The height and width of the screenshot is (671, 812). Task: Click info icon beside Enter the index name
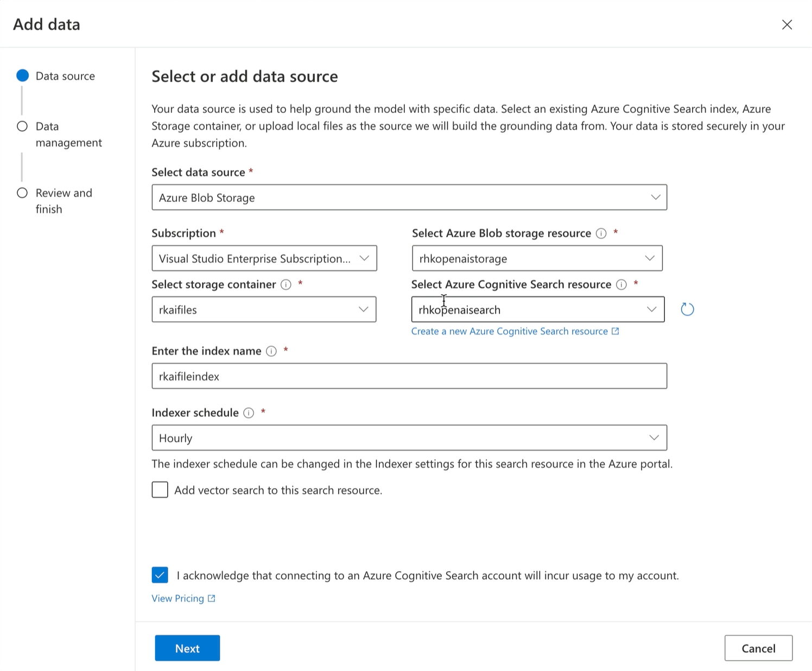271,351
